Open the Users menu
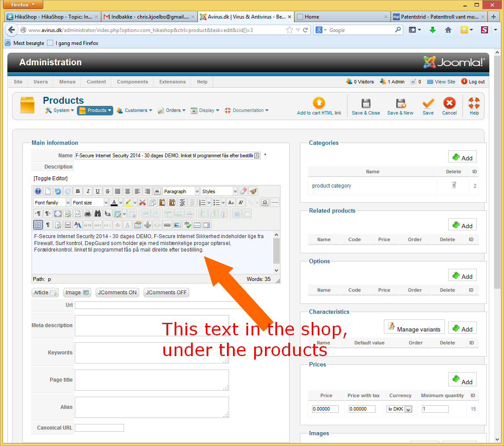Image resolution: width=504 pixels, height=446 pixels. [x=41, y=82]
